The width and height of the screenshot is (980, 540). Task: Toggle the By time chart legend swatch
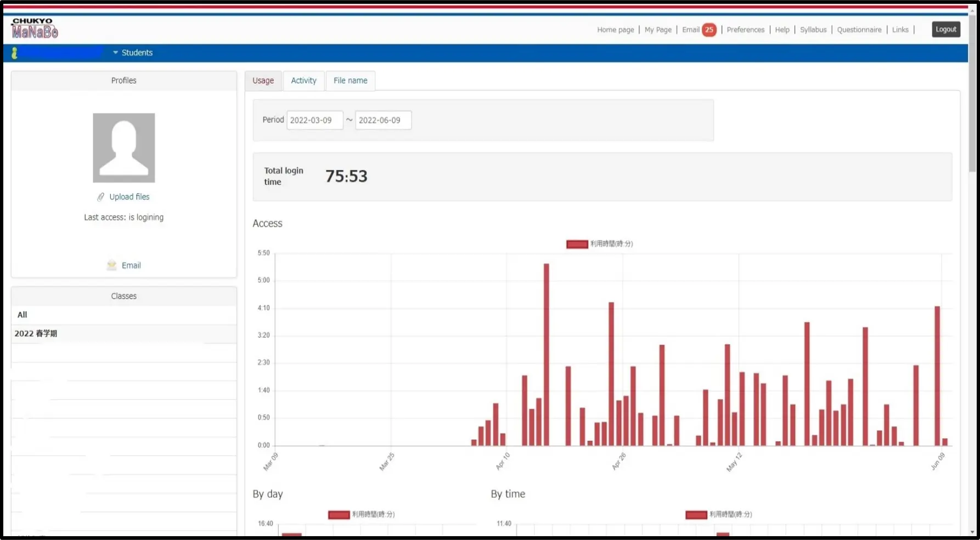coord(696,515)
